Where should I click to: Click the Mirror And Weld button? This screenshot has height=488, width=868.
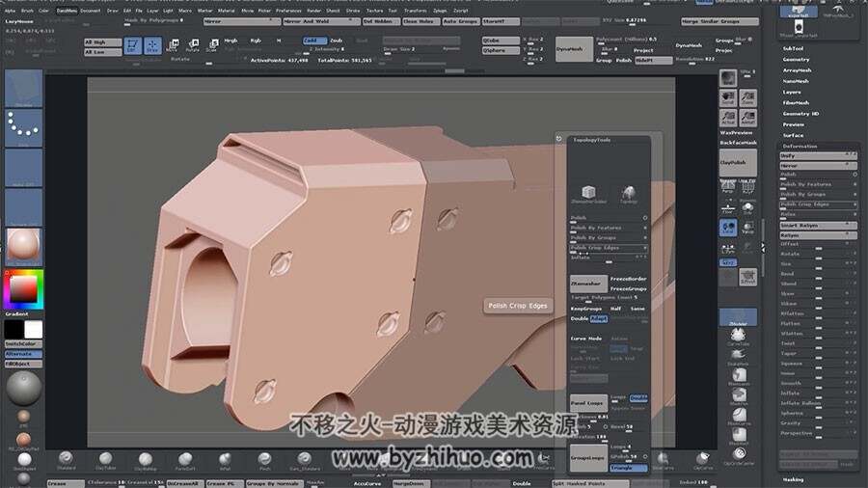[x=321, y=21]
